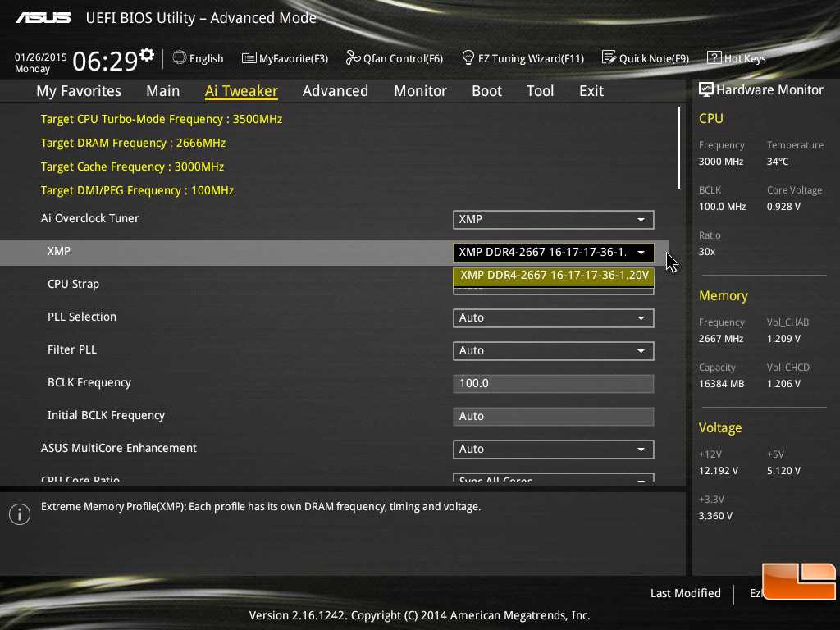The width and height of the screenshot is (840, 630).
Task: Open Qfan Control(F6) label
Action: [x=403, y=58]
